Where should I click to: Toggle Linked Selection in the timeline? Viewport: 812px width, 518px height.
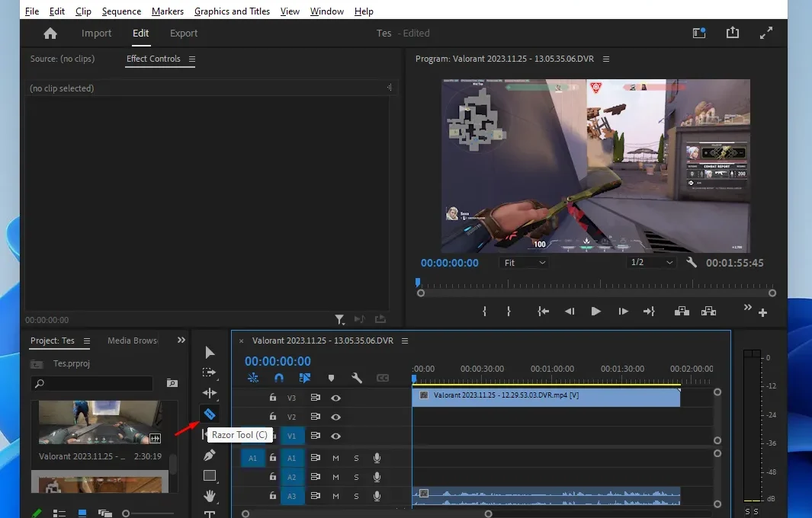click(x=304, y=379)
